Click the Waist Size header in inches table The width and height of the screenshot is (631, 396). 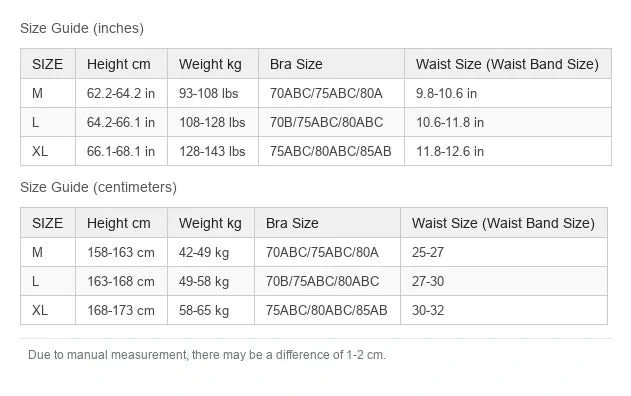[x=508, y=64]
